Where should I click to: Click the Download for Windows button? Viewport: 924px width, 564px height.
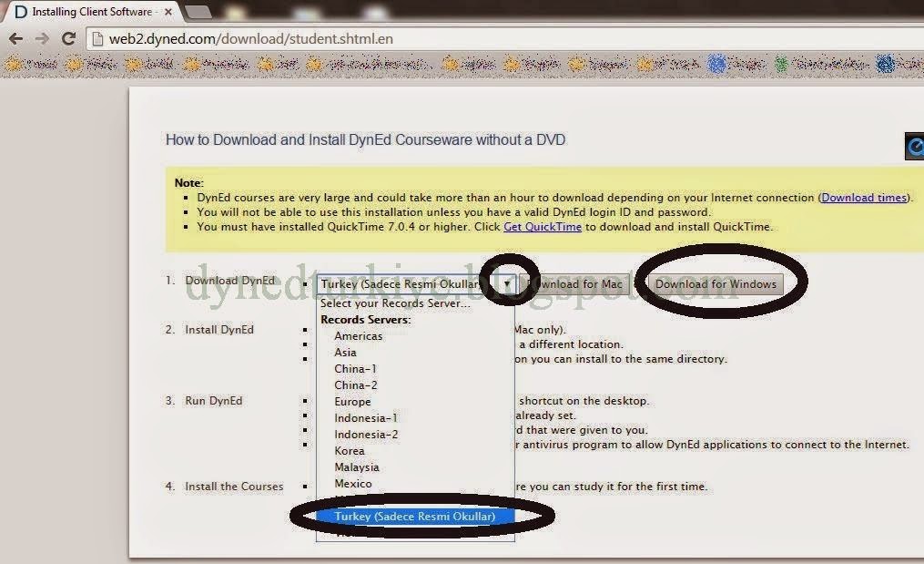(716, 283)
